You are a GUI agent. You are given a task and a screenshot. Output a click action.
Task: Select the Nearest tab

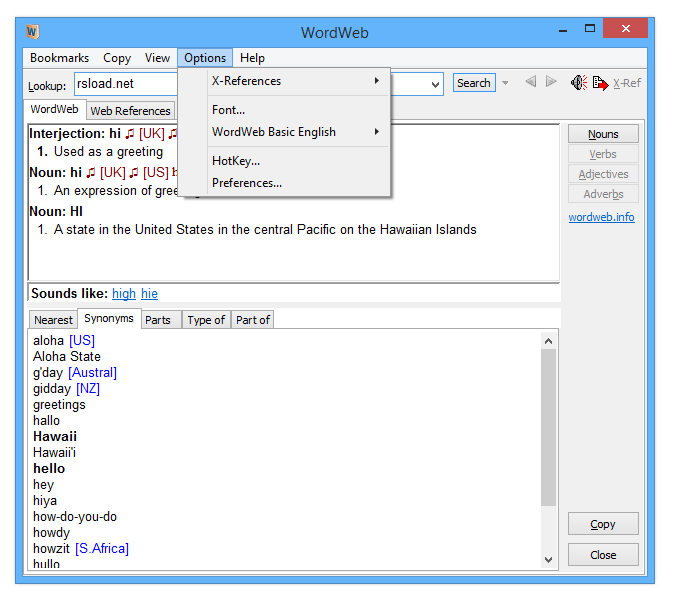53,320
